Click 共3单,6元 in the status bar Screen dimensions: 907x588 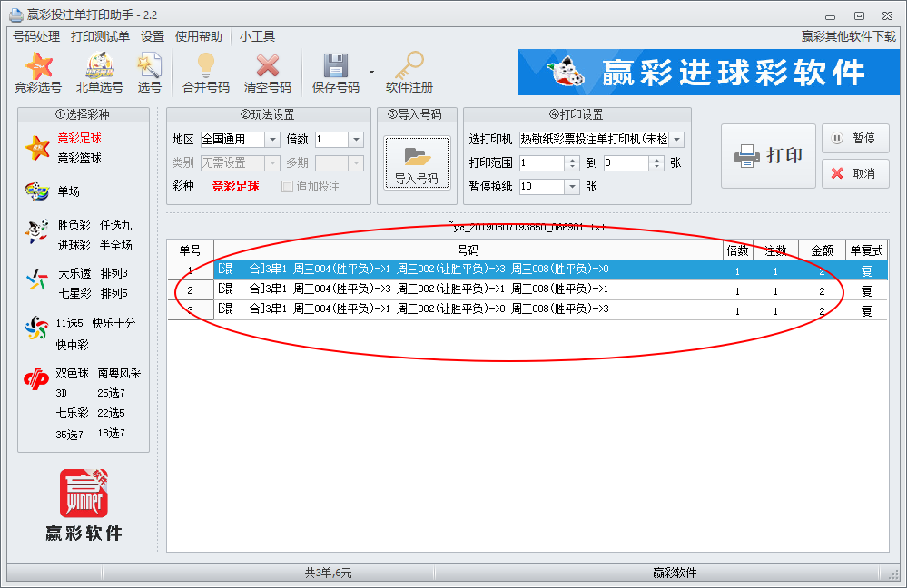click(328, 573)
